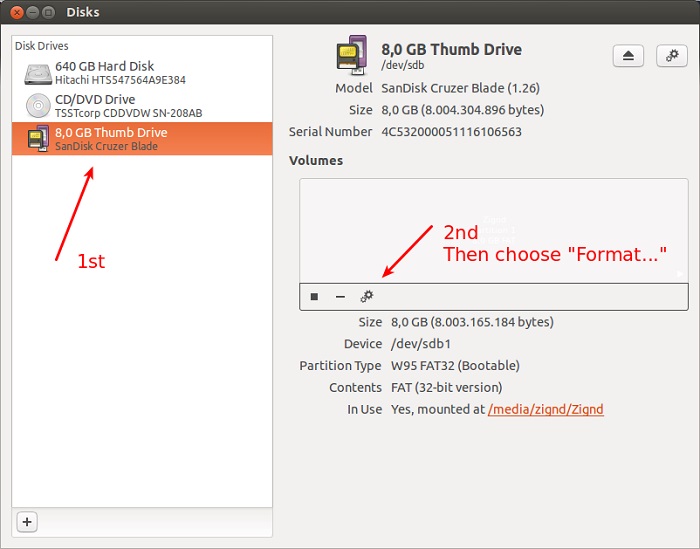Image resolution: width=700 pixels, height=549 pixels.
Task: Click the optical disc icon for CD/DVD Drive
Action: click(38, 106)
